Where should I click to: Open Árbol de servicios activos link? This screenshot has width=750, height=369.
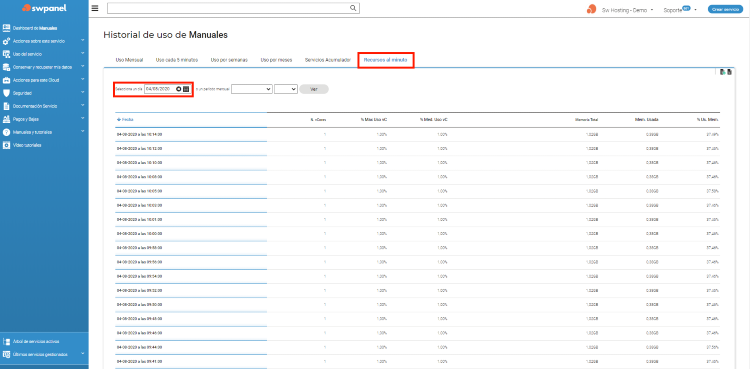36,342
